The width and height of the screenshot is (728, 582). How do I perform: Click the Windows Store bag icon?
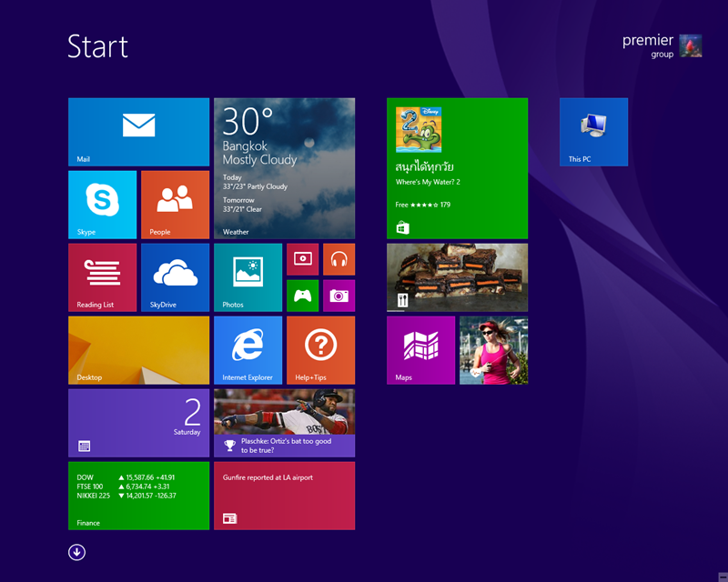coord(402,227)
